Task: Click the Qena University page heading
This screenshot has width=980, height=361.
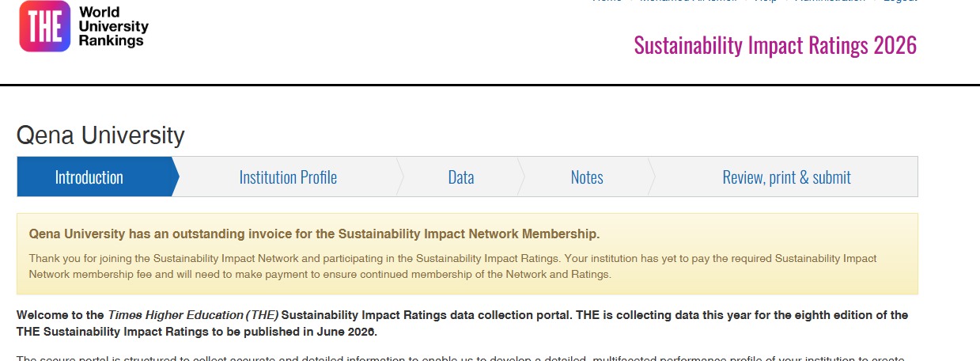Action: (100, 135)
